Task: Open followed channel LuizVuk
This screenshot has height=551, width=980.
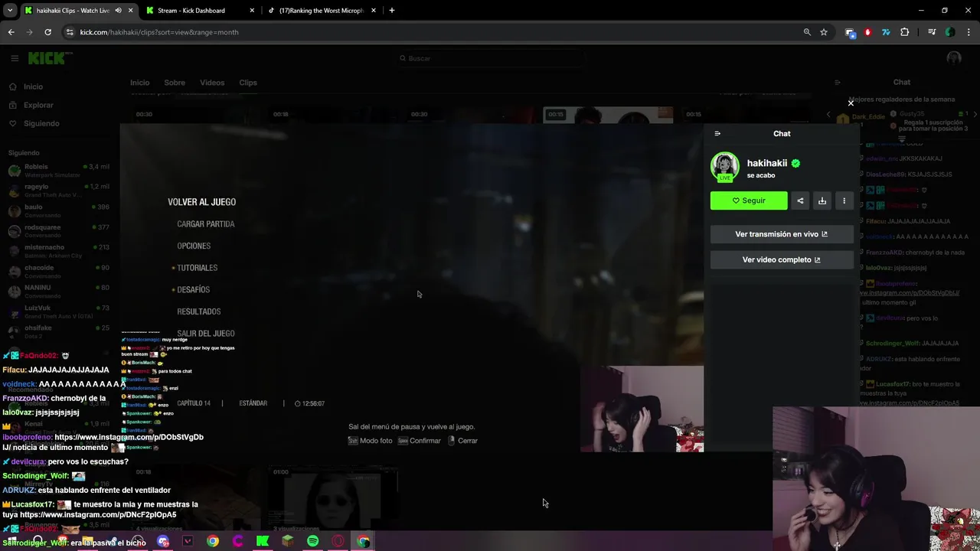Action: 60,311
